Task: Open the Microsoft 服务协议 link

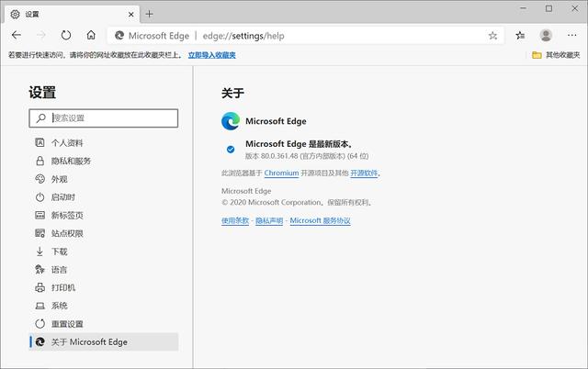Action: [320, 220]
